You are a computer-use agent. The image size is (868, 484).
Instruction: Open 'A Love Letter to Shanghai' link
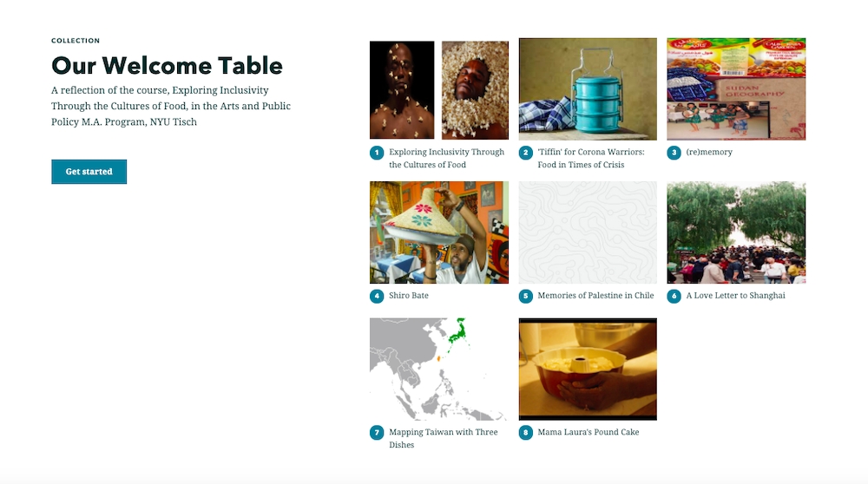pyautogui.click(x=735, y=296)
